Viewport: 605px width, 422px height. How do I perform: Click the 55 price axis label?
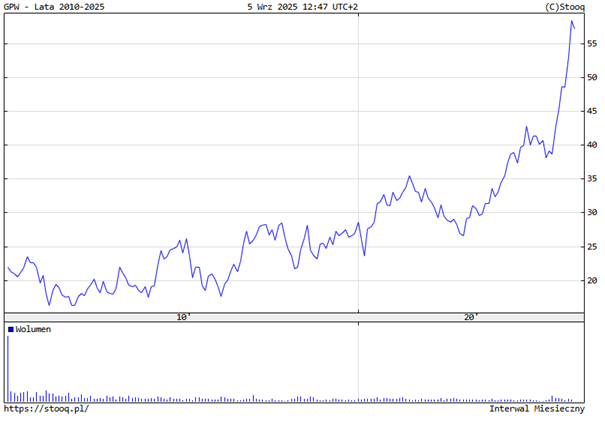point(593,44)
